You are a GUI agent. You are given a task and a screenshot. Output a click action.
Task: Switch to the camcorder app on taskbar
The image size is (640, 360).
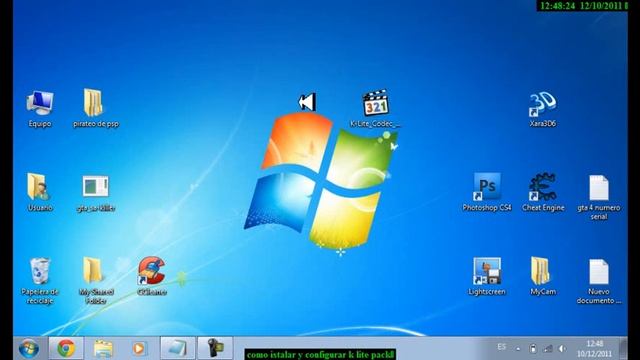pyautogui.click(x=215, y=348)
